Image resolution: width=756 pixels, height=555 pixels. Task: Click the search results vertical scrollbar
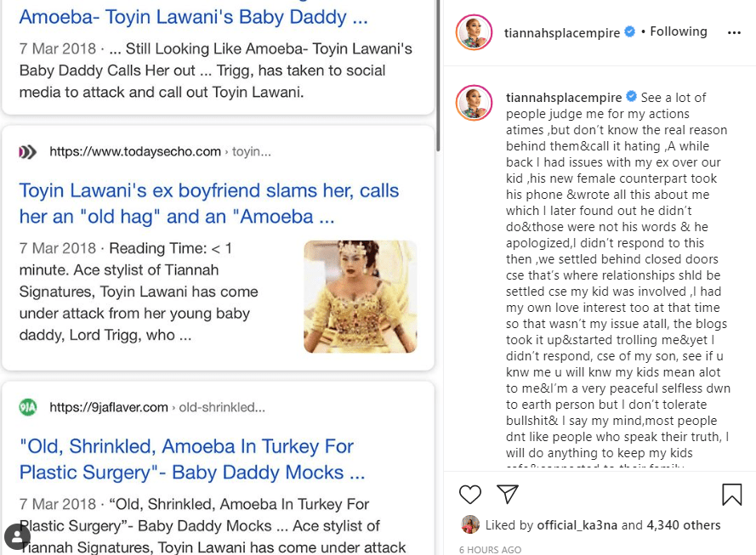[438, 76]
